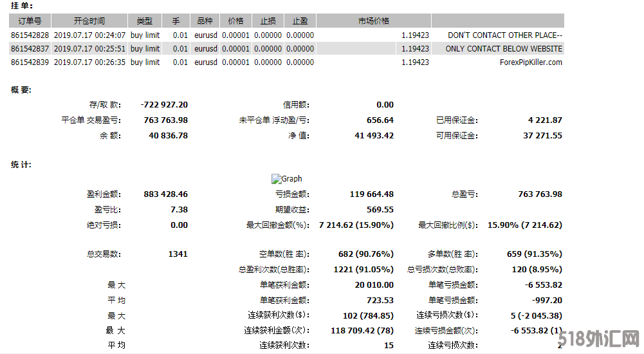Click the 统计 section heading
644x354 pixels.
[21, 165]
